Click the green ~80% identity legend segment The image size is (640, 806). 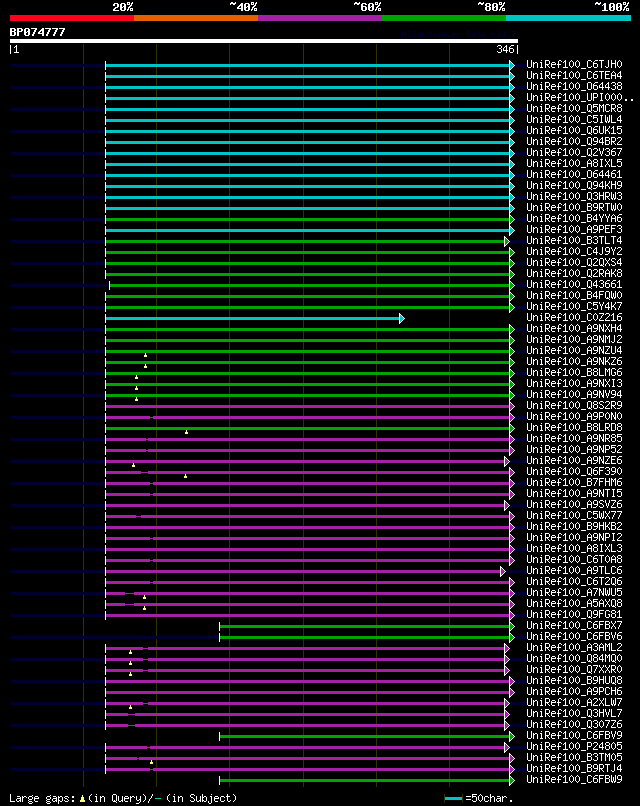point(444,18)
